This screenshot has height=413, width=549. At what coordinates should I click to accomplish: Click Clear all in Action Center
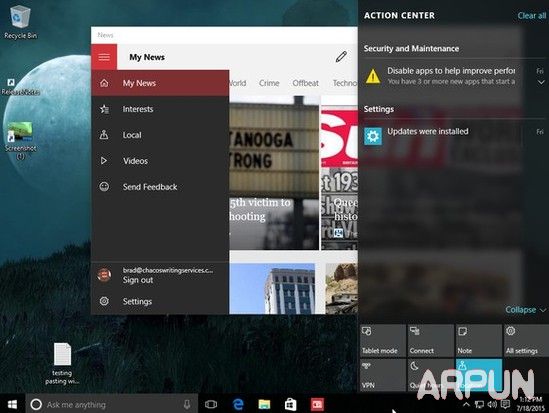pos(531,15)
